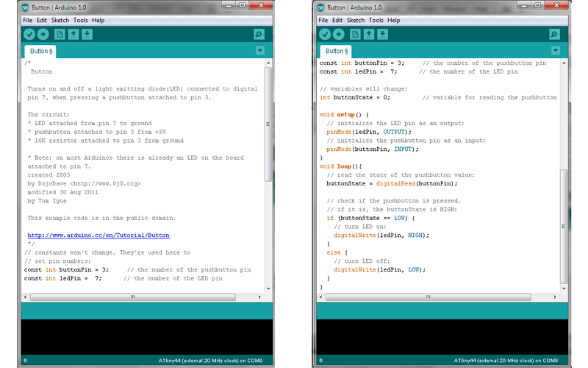This screenshot has width=588, height=368.
Task: Click scroll left arrow in left editor
Action: click(25, 297)
